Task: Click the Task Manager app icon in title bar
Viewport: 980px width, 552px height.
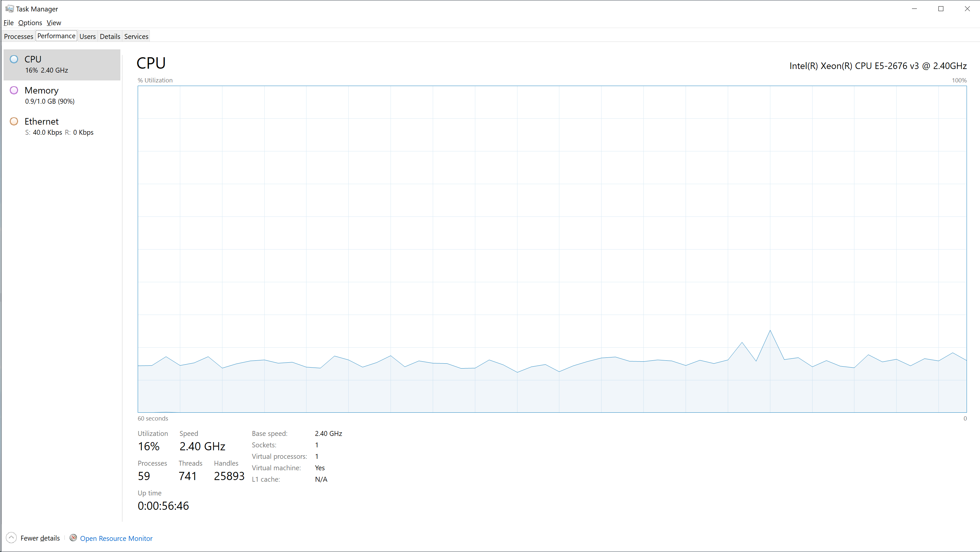Action: click(x=9, y=9)
